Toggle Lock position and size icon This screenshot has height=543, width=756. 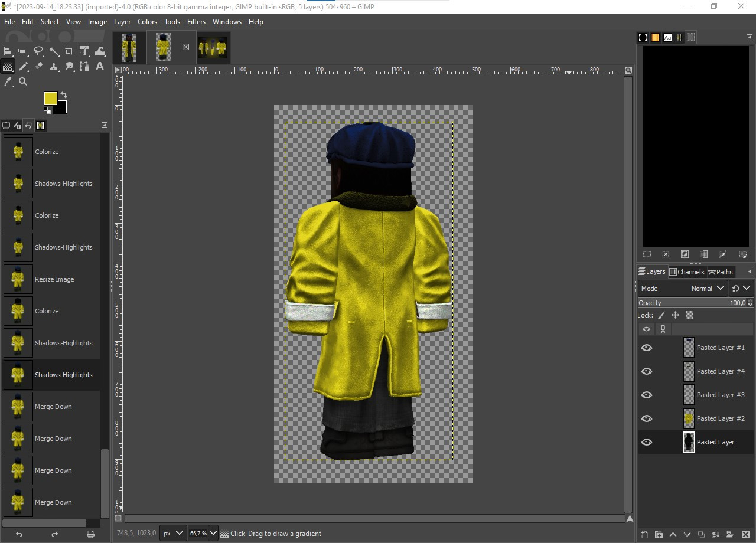pos(675,315)
